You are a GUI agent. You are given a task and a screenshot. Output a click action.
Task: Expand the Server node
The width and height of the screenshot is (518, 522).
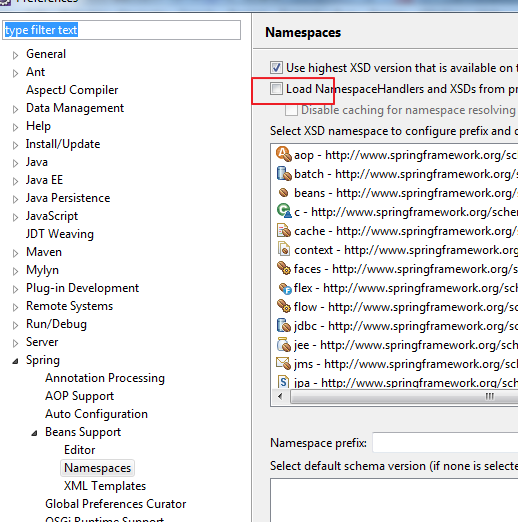click(x=15, y=343)
